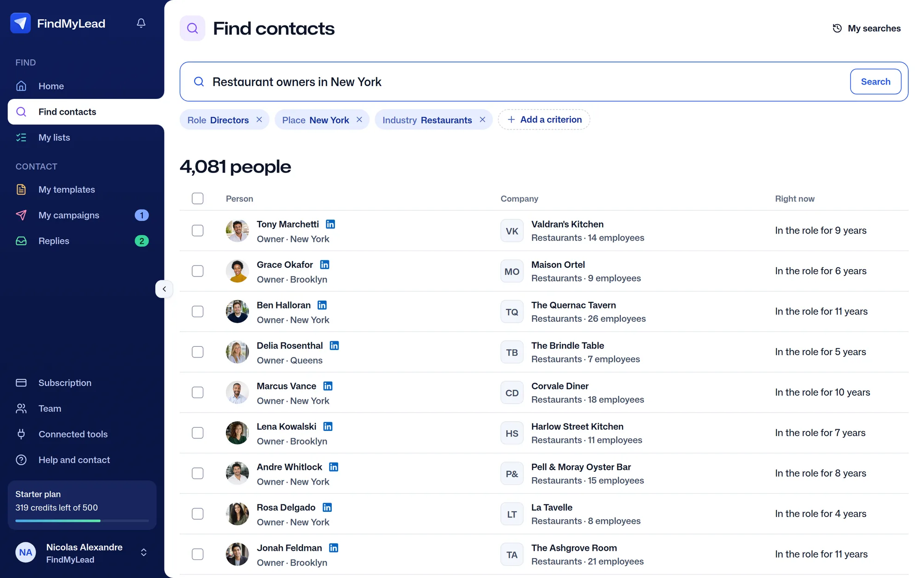Open the Maison Ortel company link
924x578 pixels.
558,265
